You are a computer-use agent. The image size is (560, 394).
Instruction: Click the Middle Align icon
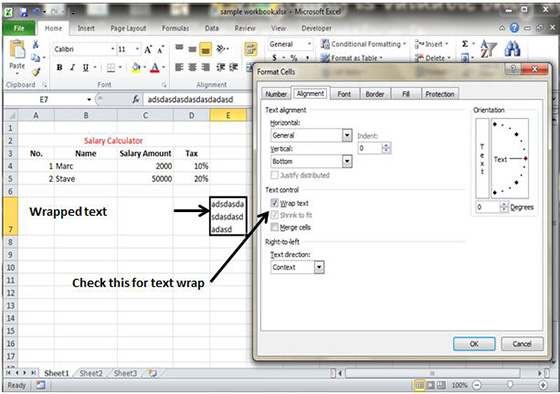(192, 49)
